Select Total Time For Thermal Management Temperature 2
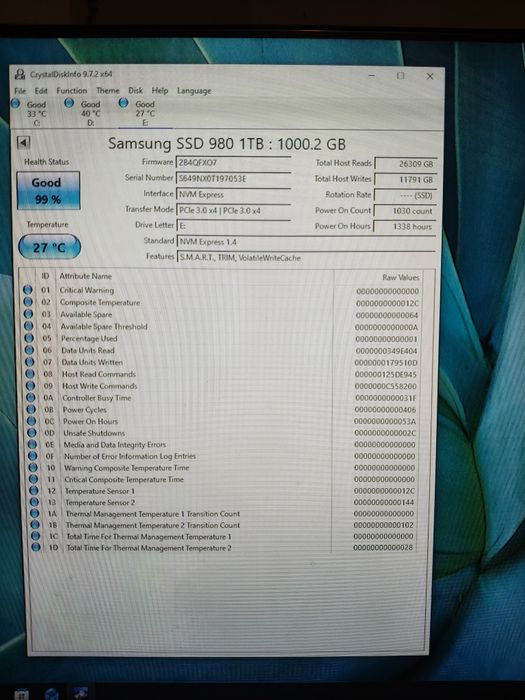The height and width of the screenshot is (700, 525). coord(149,548)
